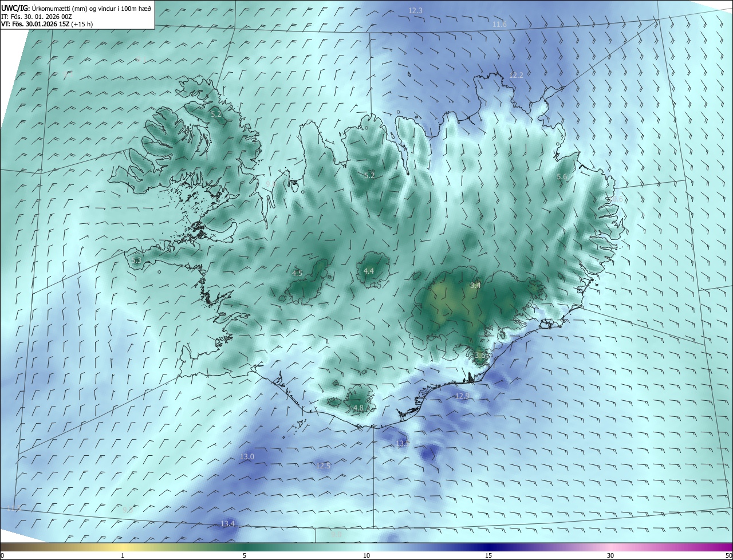Click the '10' tick label on color scale

[x=366, y=556]
